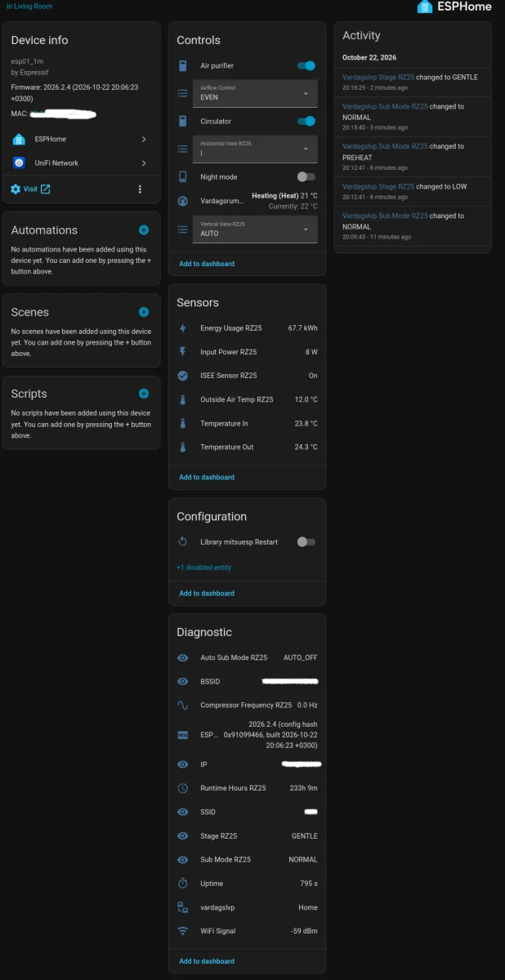Open Vardagslvp Stage RZ25 changed to LOW entry
This screenshot has height=980, width=505.
pyautogui.click(x=413, y=191)
